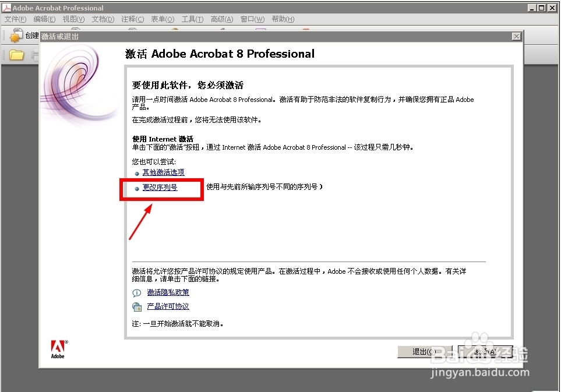Open the 编辑(E) menu
Image resolution: width=561 pixels, height=392 pixels.
pos(44,19)
